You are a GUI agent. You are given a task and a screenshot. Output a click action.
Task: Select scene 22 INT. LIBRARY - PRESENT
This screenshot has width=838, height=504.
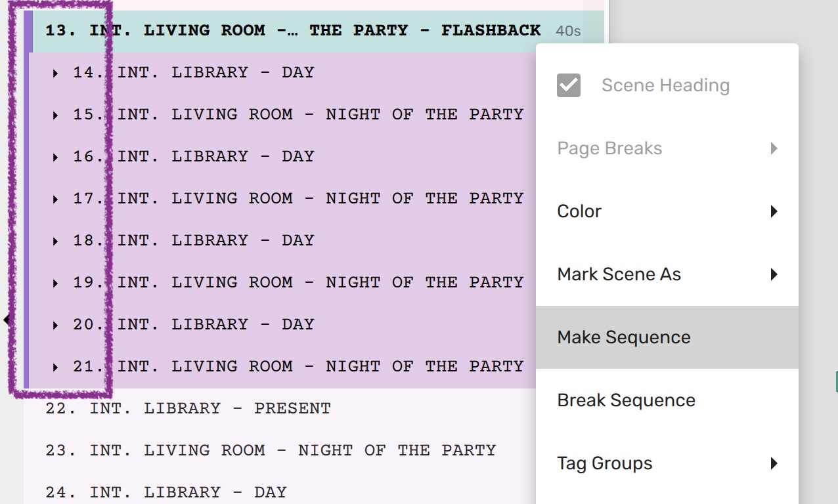click(x=188, y=408)
